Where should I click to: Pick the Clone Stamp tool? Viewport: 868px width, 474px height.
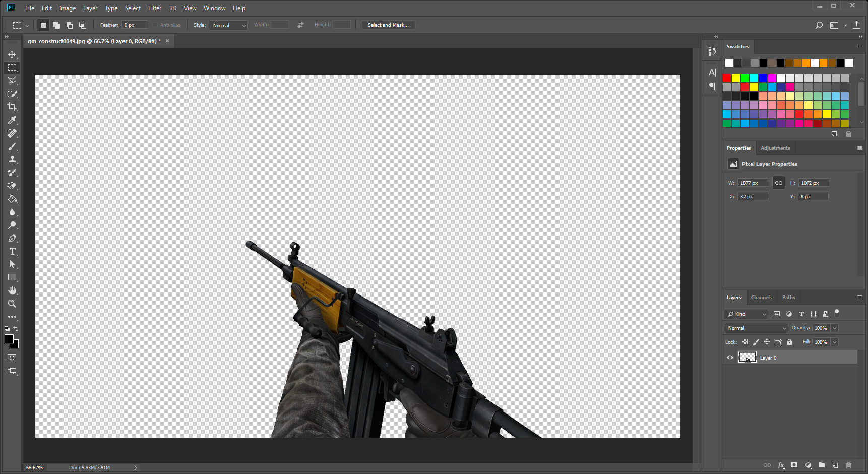(x=12, y=159)
